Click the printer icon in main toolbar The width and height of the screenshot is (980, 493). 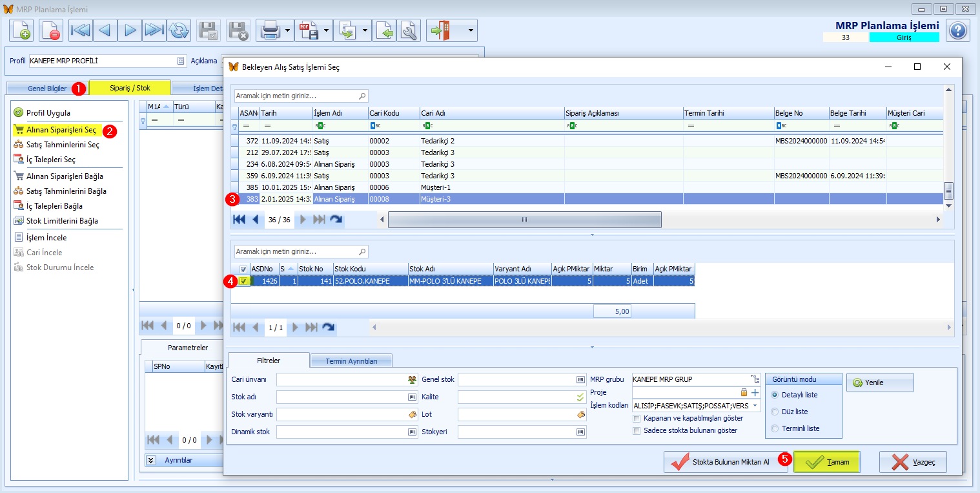pyautogui.click(x=269, y=30)
